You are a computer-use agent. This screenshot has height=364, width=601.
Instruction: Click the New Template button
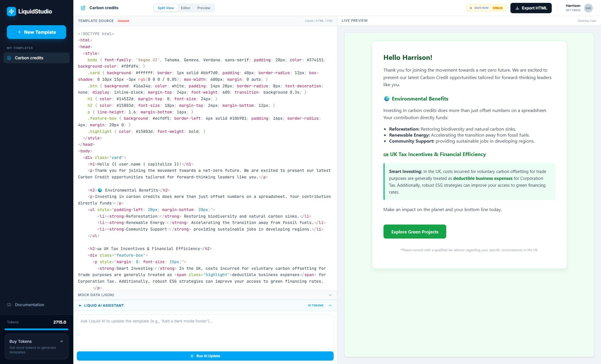(36, 32)
